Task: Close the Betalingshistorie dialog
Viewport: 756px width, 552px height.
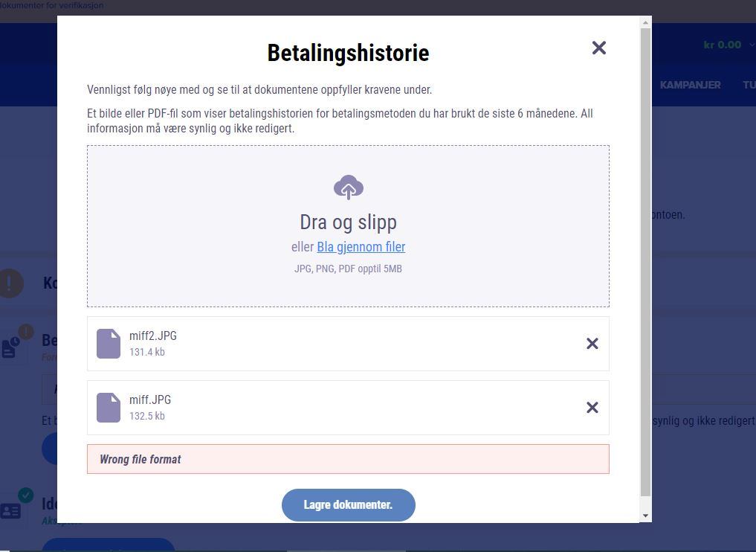Action: pyautogui.click(x=598, y=48)
